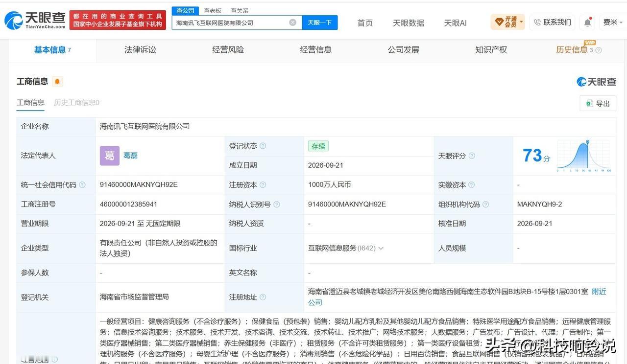The width and height of the screenshot is (627, 364).
Task: Open the 知识产权 tab
Action: click(491, 50)
